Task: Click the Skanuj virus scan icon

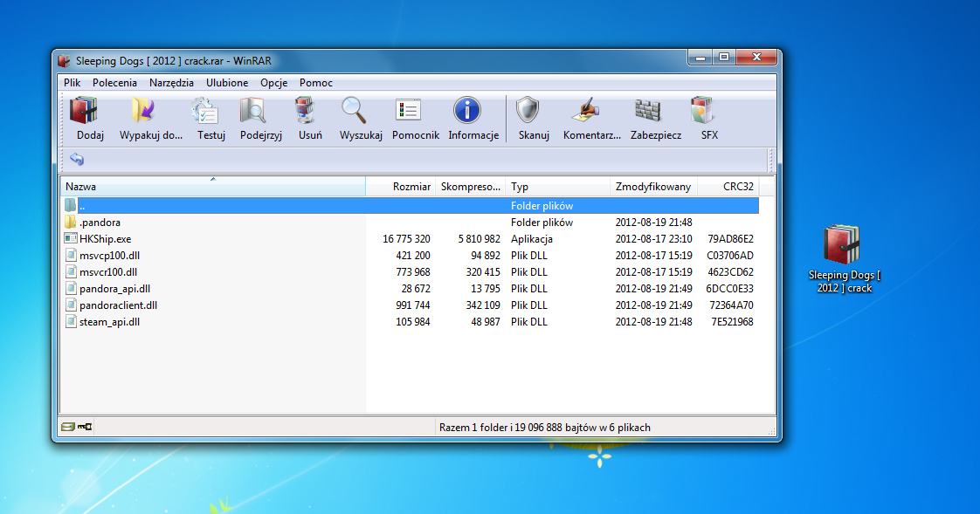Action: pyautogui.click(x=528, y=111)
